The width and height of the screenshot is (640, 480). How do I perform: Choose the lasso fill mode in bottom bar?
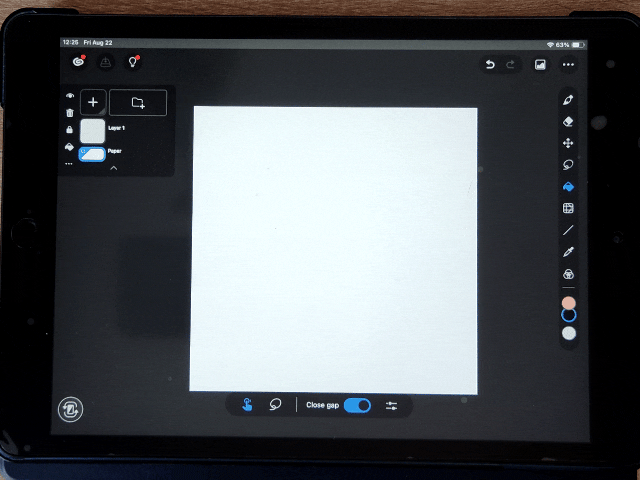click(276, 404)
